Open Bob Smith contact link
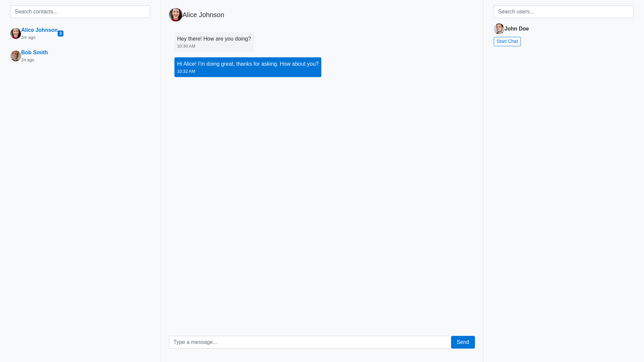Image resolution: width=644 pixels, height=362 pixels. click(x=35, y=53)
